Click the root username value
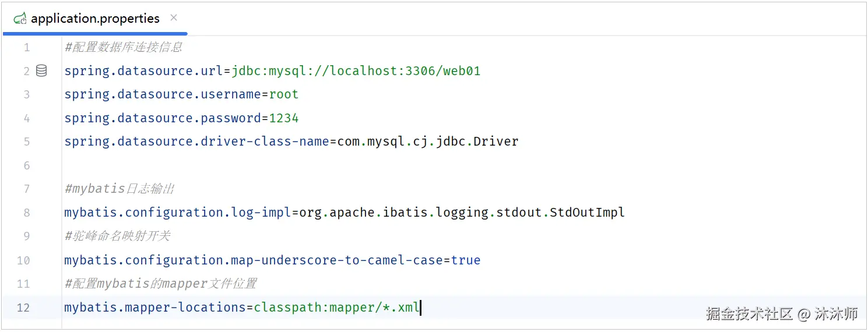868x332 pixels. point(284,94)
